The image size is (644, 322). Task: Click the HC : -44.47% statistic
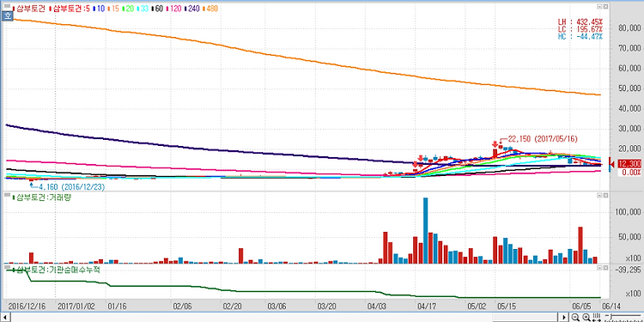[x=580, y=37]
